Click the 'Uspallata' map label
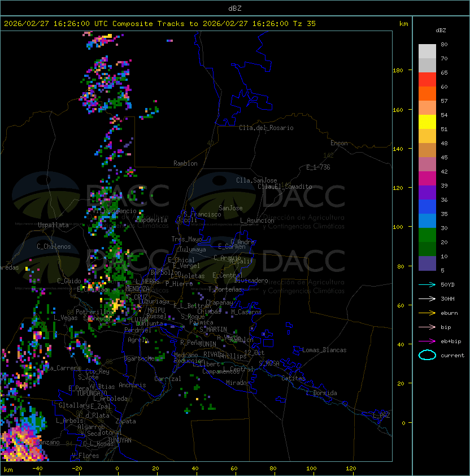Viewport: 470px width, 476px height. [x=53, y=225]
